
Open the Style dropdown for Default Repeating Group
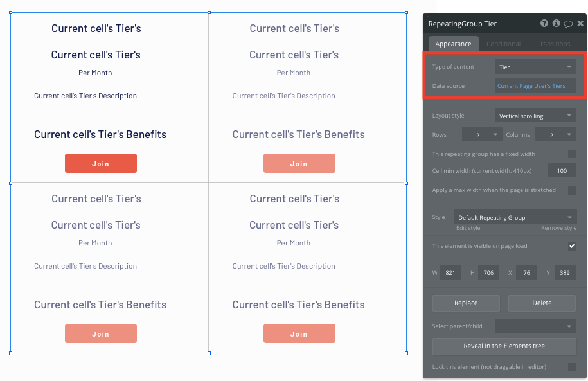click(515, 218)
